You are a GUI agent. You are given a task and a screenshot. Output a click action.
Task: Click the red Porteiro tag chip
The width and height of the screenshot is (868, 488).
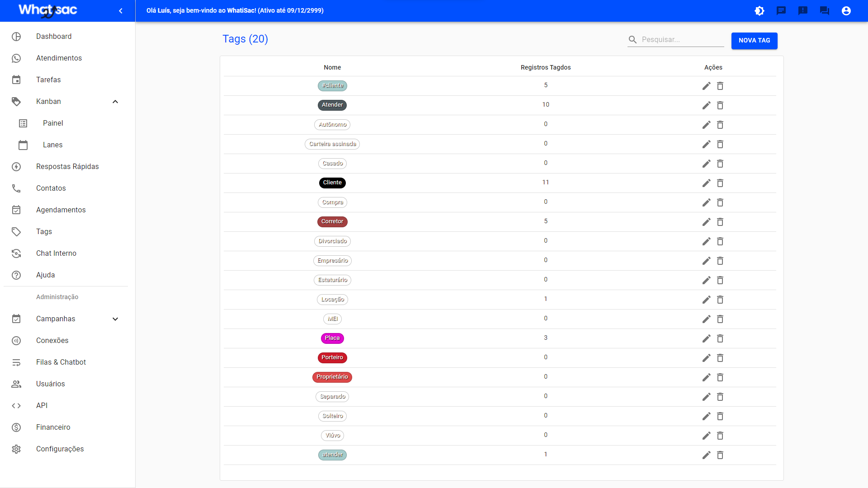pos(332,357)
